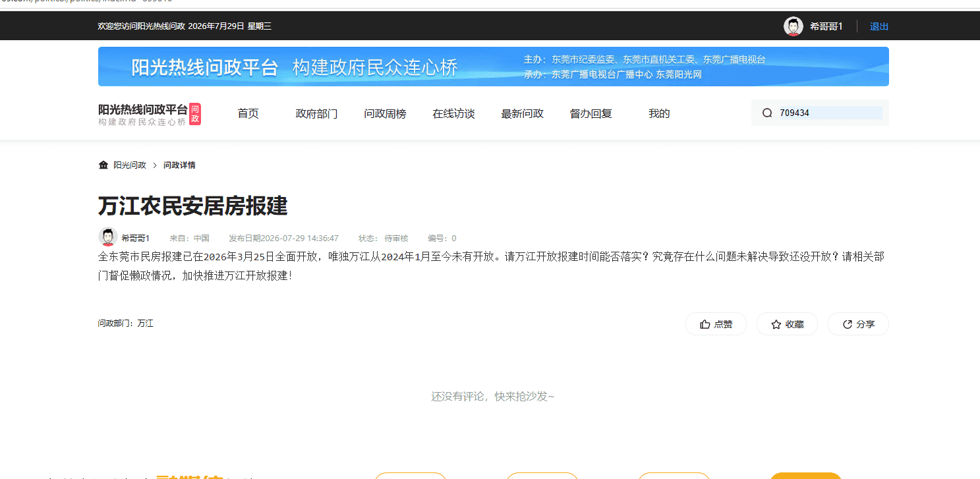Image resolution: width=980 pixels, height=479 pixels.
Task: Click the home icon in breadcrumb
Action: coord(103,165)
